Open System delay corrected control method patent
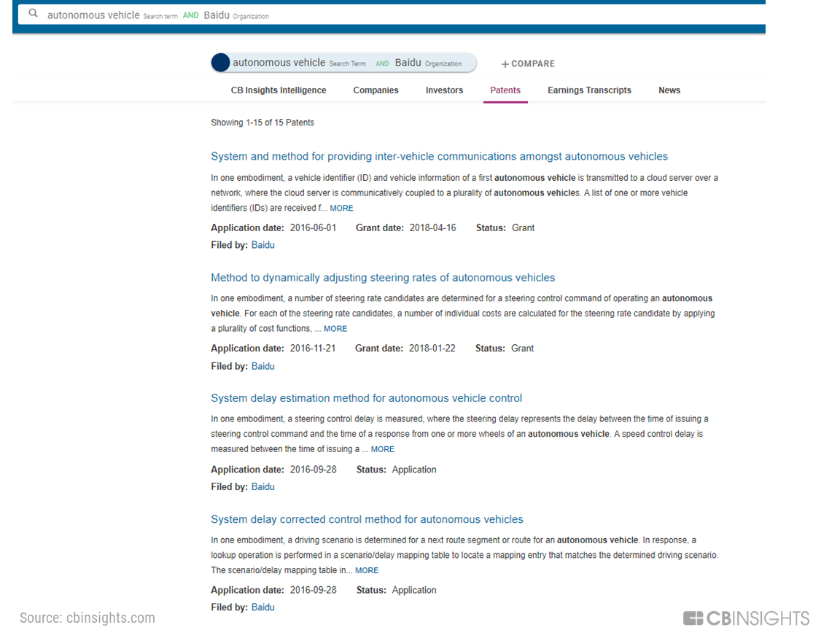 [x=367, y=519]
